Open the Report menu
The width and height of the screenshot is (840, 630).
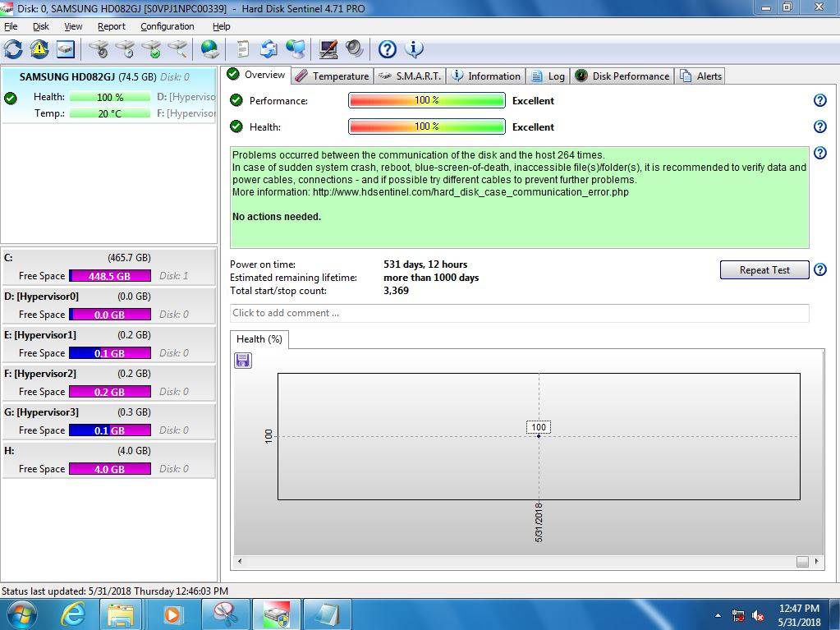[112, 26]
